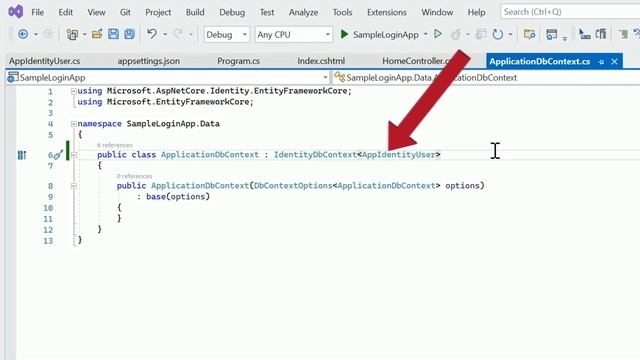The image size is (640, 360).
Task: Pin the ApplicationDbContext.cs tab
Action: [x=601, y=62]
